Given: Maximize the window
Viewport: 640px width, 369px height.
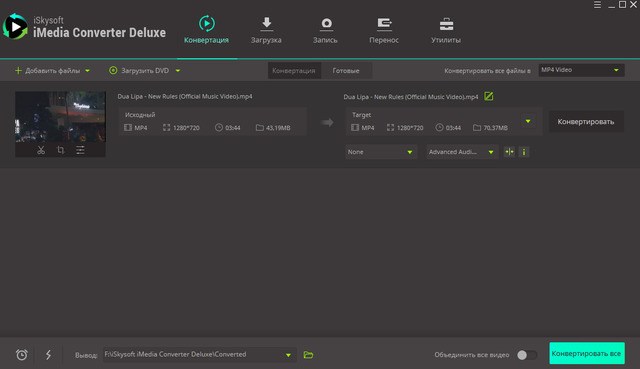Looking at the screenshot, I should point(622,4).
